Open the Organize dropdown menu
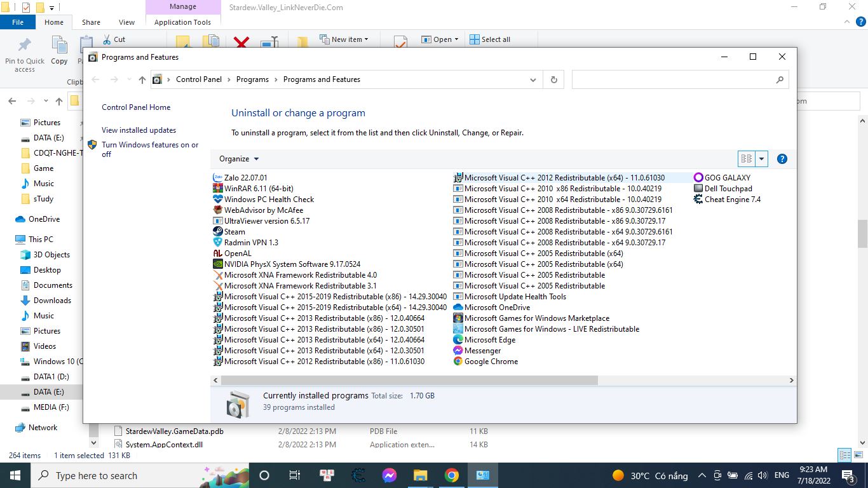 tap(239, 159)
